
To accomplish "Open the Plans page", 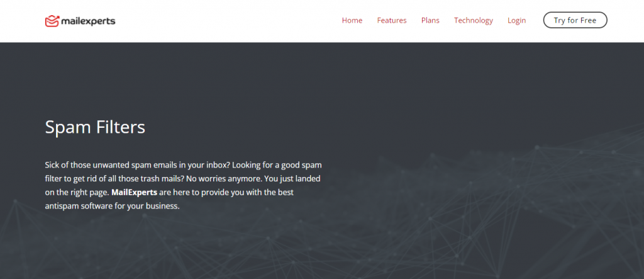I will coord(430,20).
